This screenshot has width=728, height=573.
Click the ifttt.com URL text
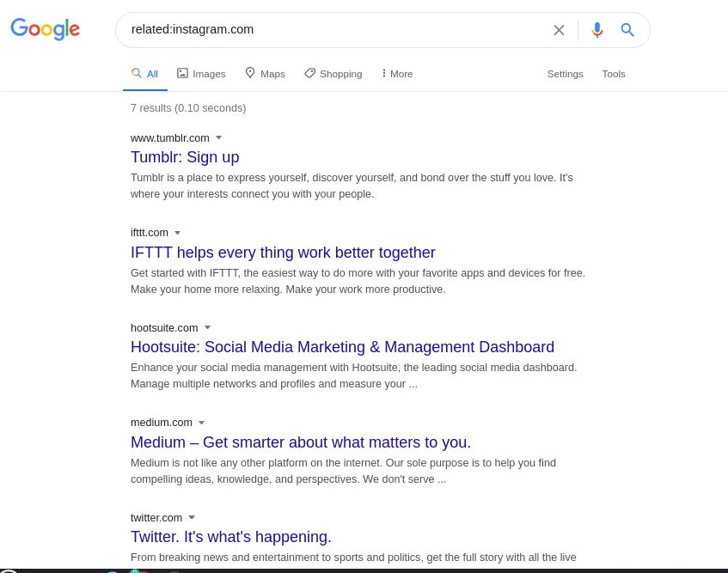149,233
